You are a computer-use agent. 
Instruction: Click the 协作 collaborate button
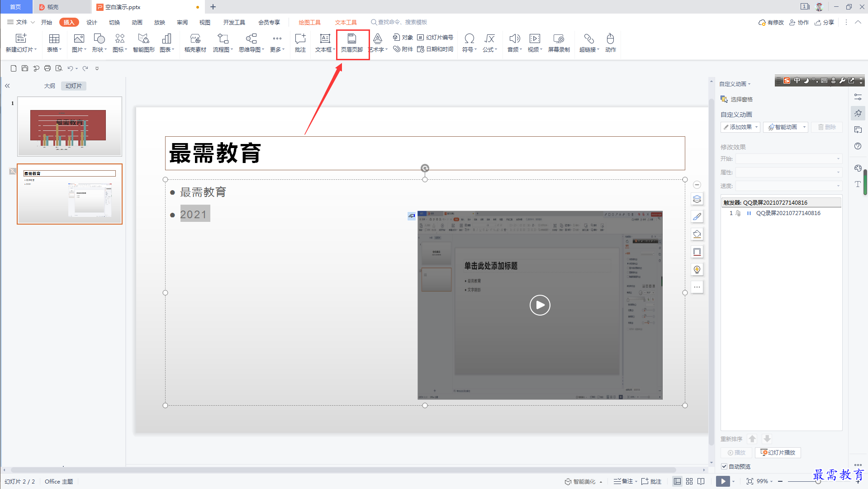tap(799, 22)
